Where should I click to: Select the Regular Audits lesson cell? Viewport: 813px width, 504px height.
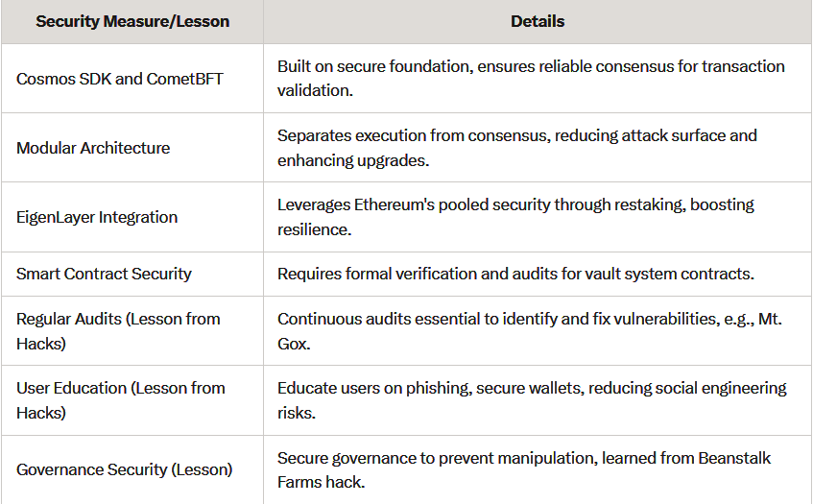(x=132, y=331)
